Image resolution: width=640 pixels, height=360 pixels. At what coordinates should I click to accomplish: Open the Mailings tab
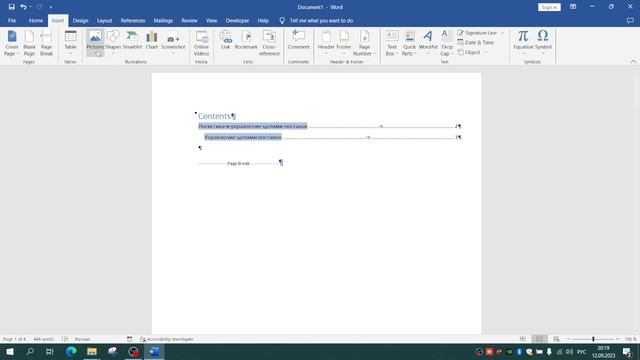click(x=163, y=20)
